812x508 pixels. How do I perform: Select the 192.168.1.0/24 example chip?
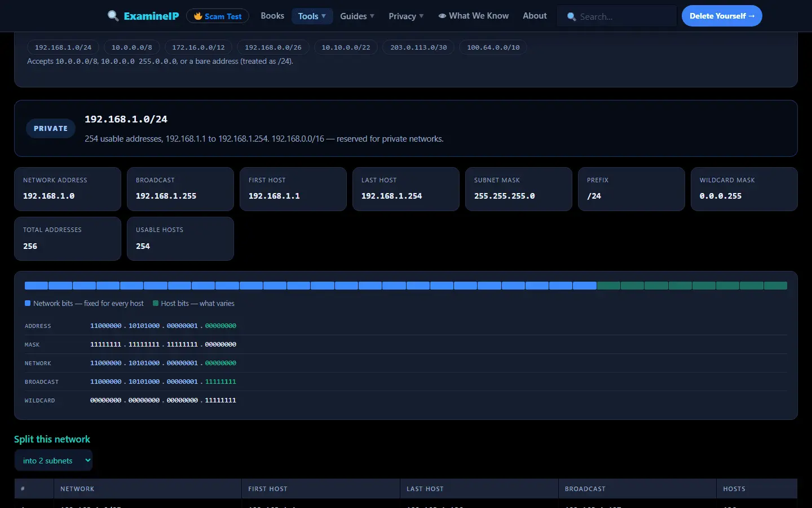pyautogui.click(x=63, y=47)
